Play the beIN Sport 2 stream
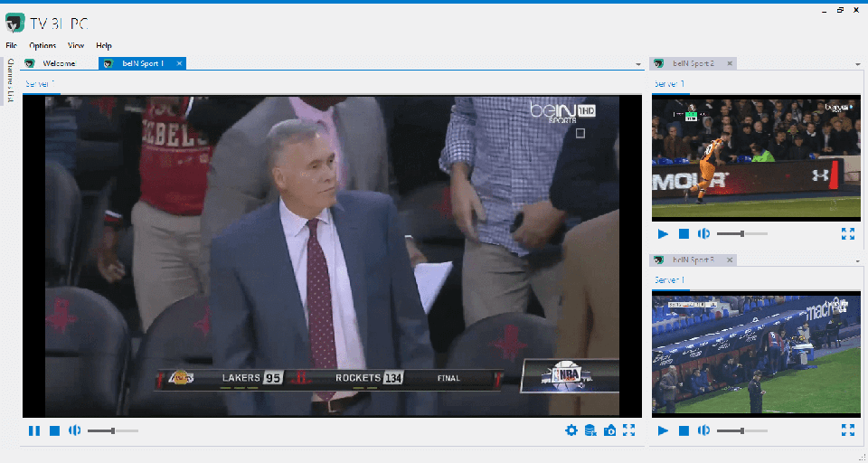The height and width of the screenshot is (463, 868). click(x=663, y=233)
